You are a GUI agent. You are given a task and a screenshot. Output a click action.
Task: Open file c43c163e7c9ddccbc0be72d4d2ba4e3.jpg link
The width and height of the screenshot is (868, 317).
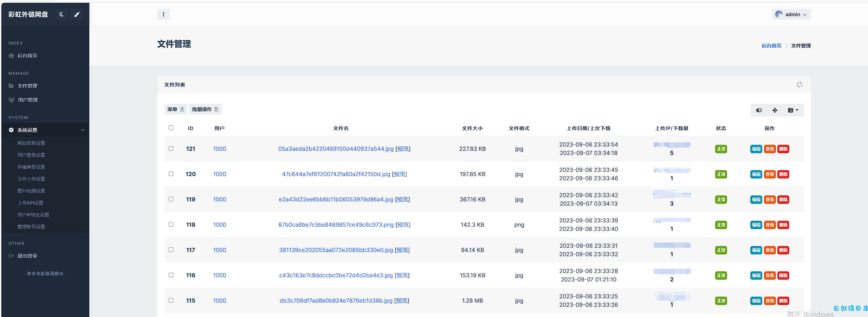point(336,276)
